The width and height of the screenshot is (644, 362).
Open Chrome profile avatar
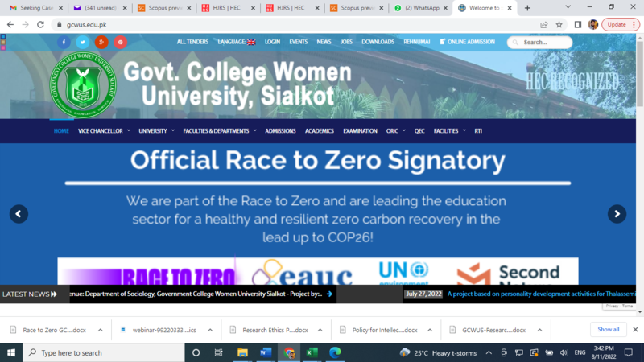click(x=592, y=25)
